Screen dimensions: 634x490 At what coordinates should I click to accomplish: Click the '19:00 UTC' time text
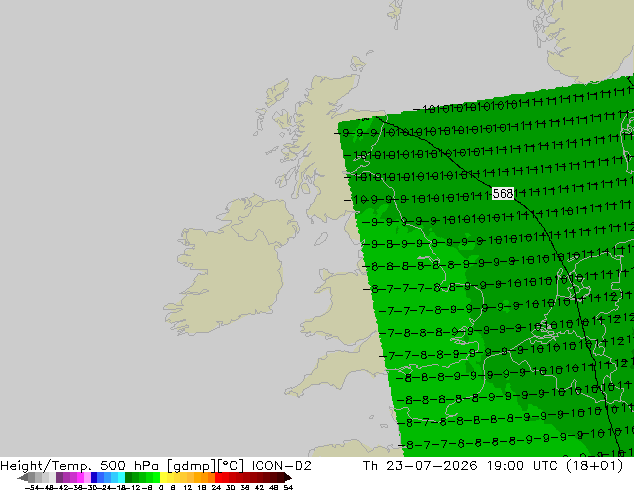point(522,466)
